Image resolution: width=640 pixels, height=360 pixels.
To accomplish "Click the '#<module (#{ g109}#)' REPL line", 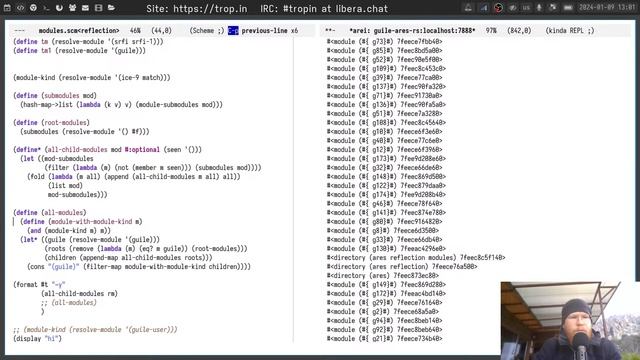I will [386, 69].
